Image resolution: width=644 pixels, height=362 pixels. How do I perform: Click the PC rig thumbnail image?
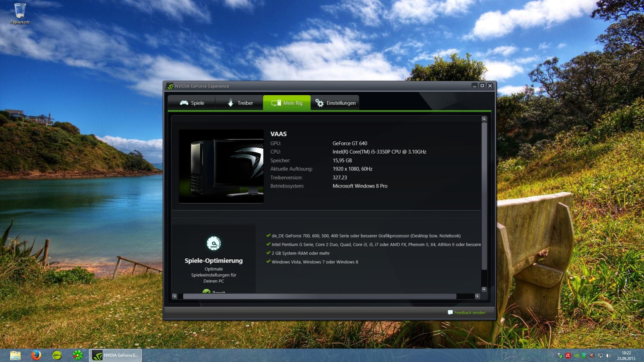pos(221,166)
